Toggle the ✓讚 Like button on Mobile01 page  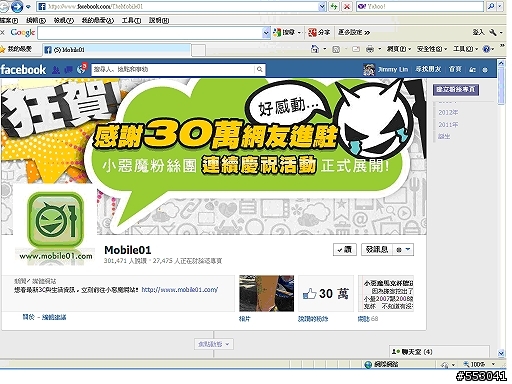[345, 249]
